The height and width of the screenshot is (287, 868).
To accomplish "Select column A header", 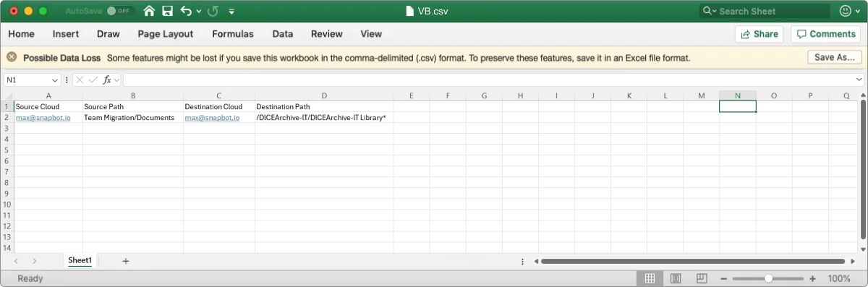I will click(48, 95).
